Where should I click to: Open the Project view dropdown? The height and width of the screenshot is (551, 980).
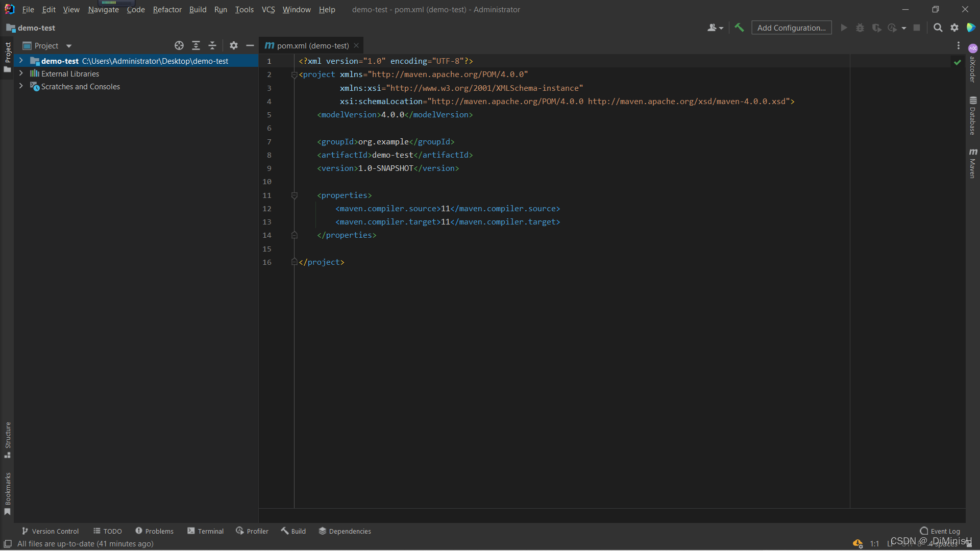click(69, 46)
